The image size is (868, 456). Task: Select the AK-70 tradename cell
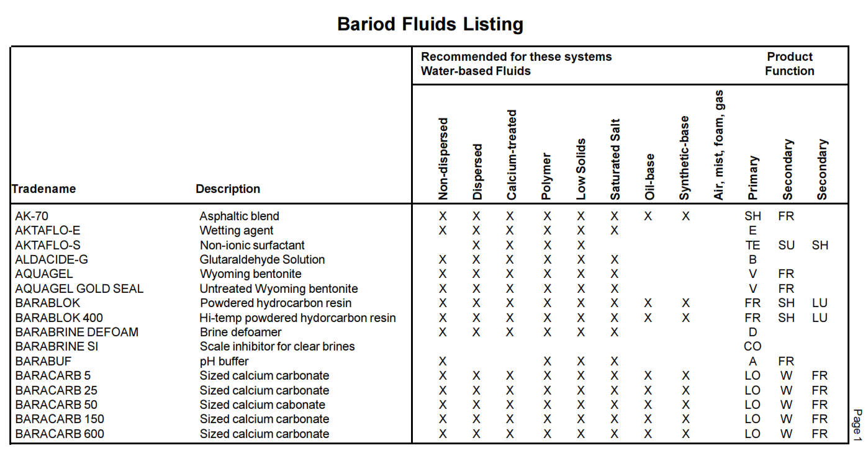click(x=32, y=216)
